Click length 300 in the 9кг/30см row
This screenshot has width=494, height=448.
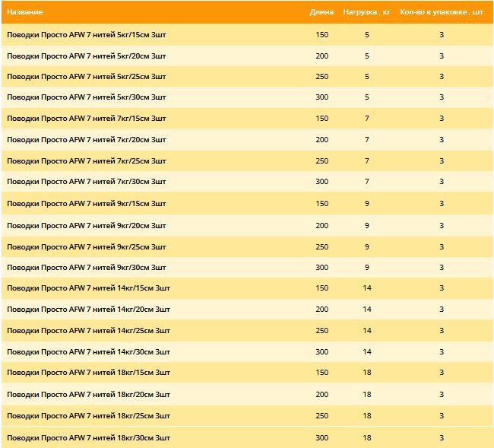[322, 267]
